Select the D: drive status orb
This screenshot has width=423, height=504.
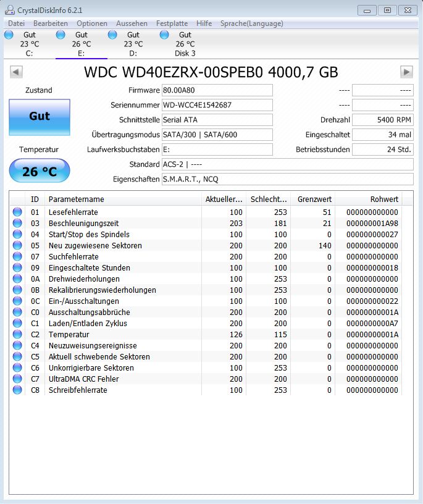112,35
